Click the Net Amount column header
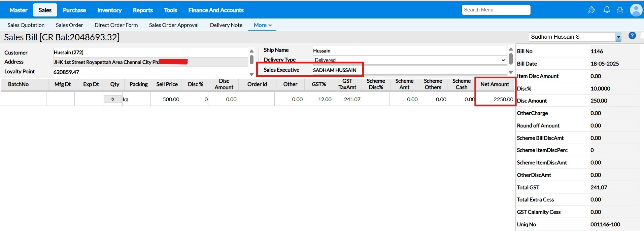 (495, 84)
